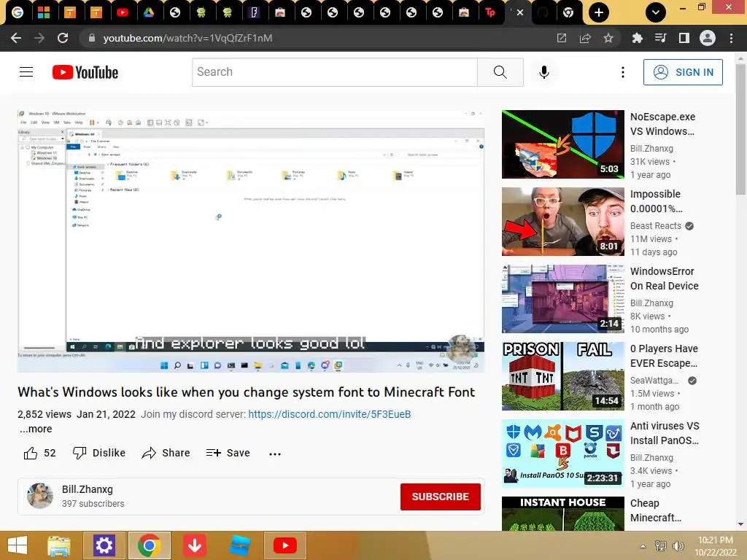Close the current YouTube tab
The height and width of the screenshot is (560, 747).
(x=520, y=12)
